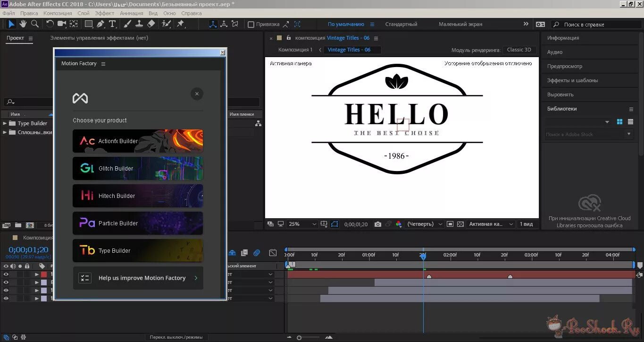Select the Selection arrow tool
The image size is (644, 342).
coord(11,24)
